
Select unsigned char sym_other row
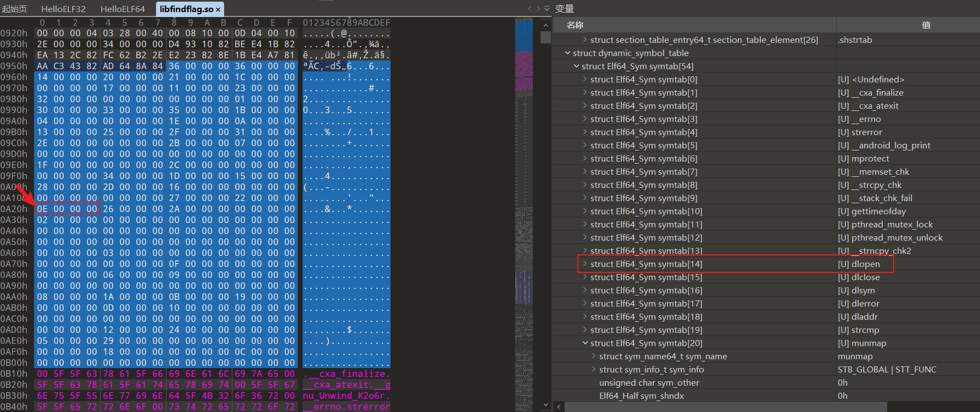[x=766, y=382]
